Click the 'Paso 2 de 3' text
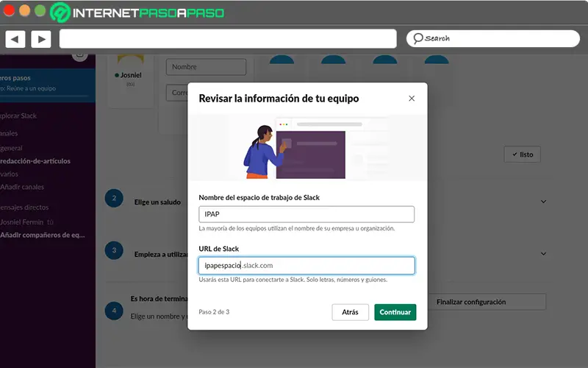The image size is (588, 368). (214, 311)
